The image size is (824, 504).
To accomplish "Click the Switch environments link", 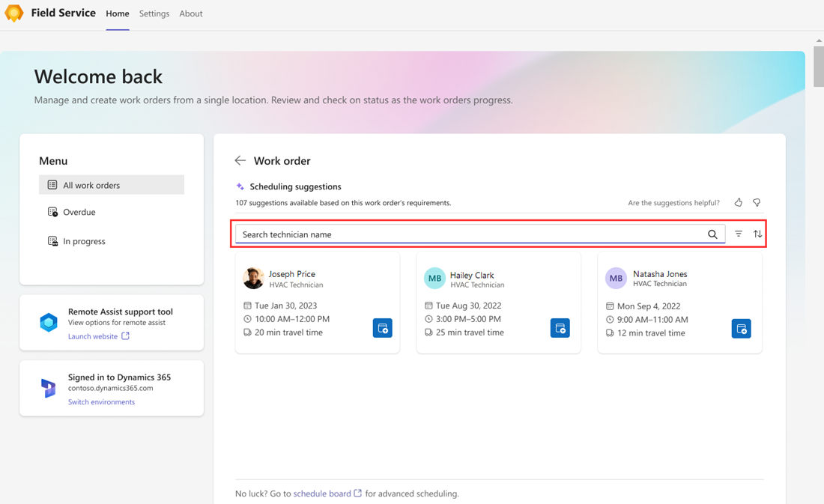I will (x=101, y=402).
